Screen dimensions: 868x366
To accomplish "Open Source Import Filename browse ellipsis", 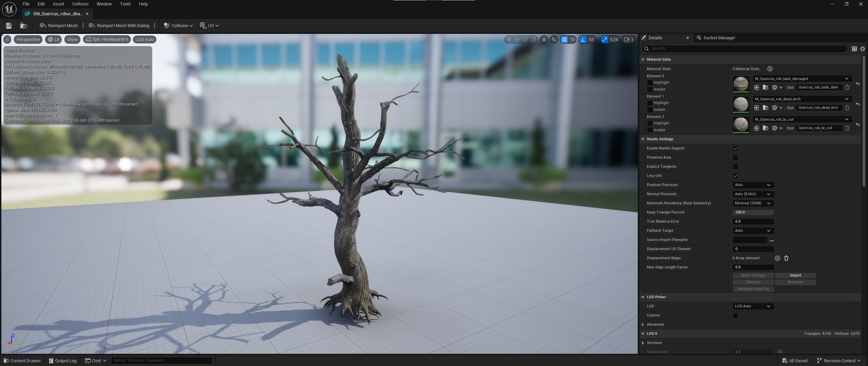I will tap(772, 240).
